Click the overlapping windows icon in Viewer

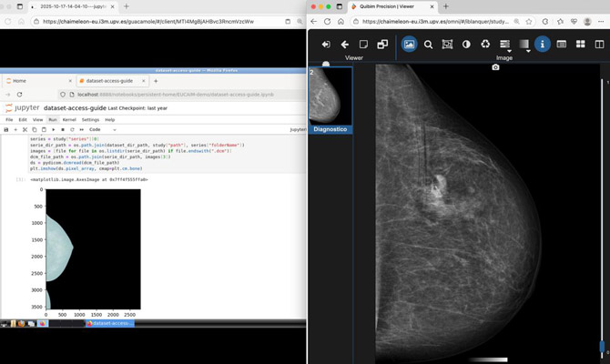(382, 45)
